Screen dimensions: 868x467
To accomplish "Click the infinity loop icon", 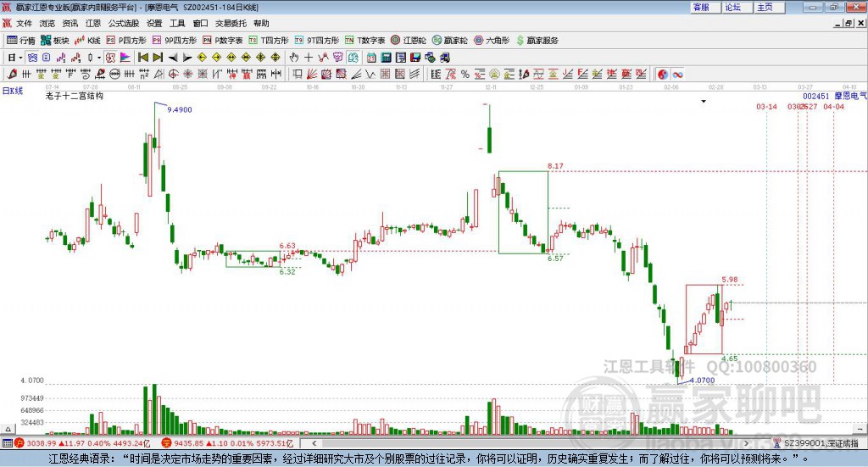I will pyautogui.click(x=677, y=74).
